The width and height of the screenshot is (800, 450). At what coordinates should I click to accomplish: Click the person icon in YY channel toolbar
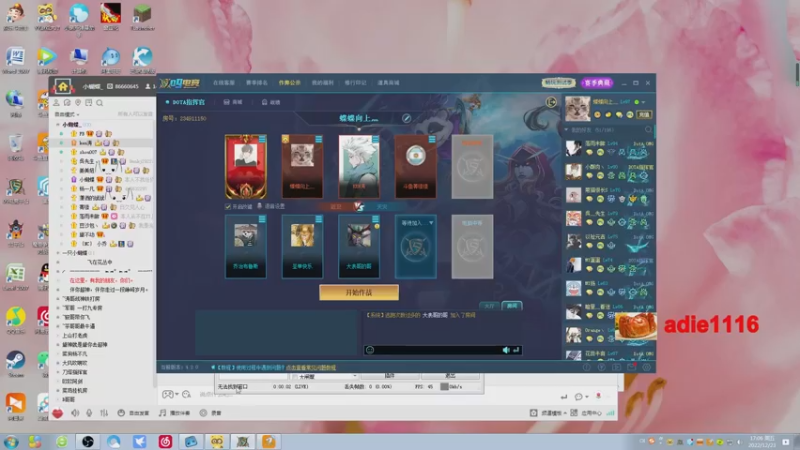pyautogui.click(x=57, y=103)
